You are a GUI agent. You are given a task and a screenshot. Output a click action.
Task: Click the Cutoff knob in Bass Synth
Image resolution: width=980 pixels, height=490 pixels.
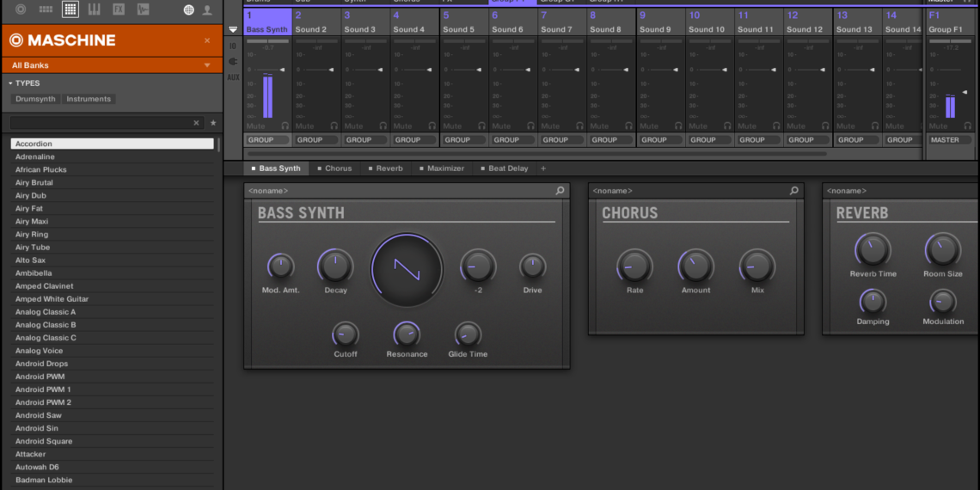pos(346,334)
